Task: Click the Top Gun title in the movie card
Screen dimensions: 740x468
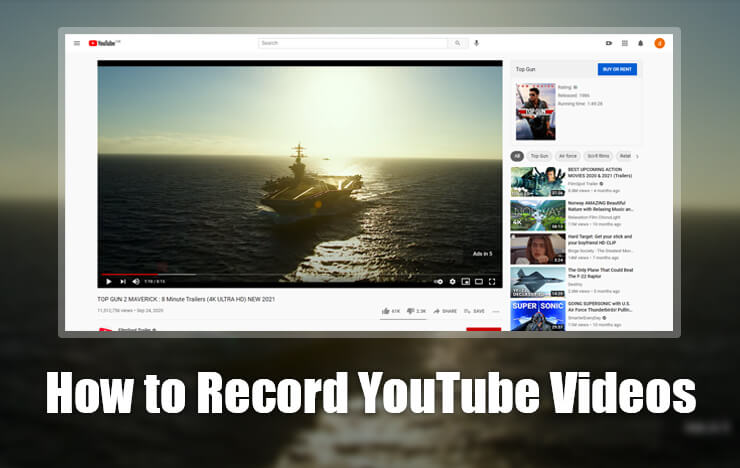Action: click(525, 69)
